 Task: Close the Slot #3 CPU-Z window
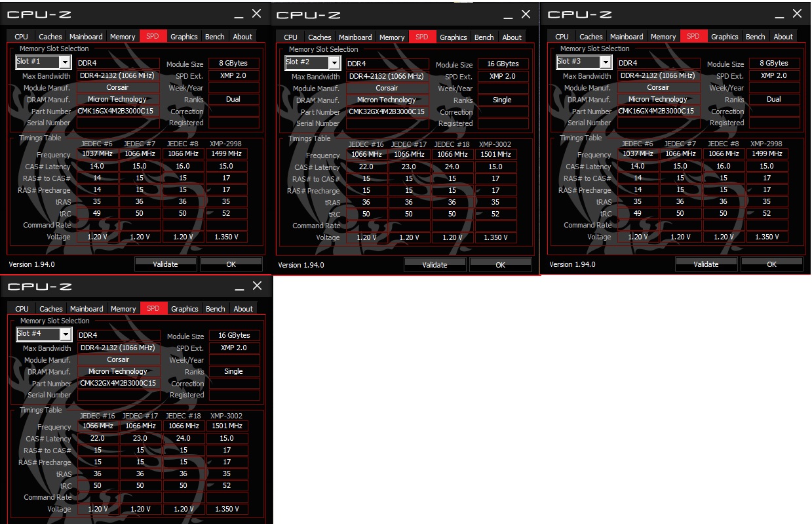797,14
